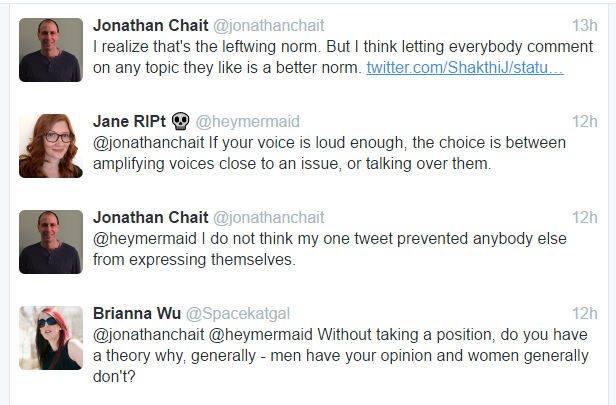Click @jonathanchait mention in Jane RIPt's reply
This screenshot has height=405, width=616.
[148, 143]
